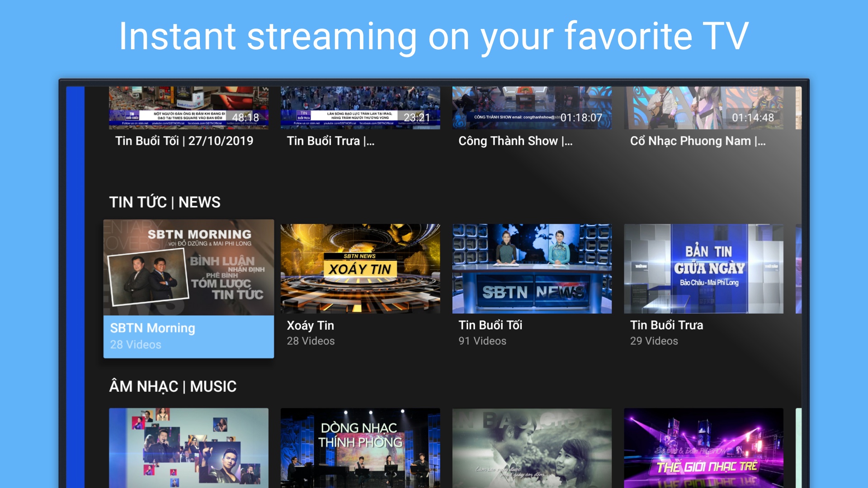Click the Dòng Nhạc Thính Phòng music thumbnail

(360, 447)
